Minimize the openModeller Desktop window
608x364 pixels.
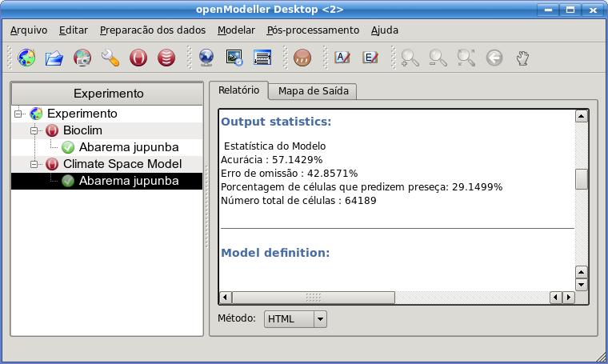pos(548,10)
